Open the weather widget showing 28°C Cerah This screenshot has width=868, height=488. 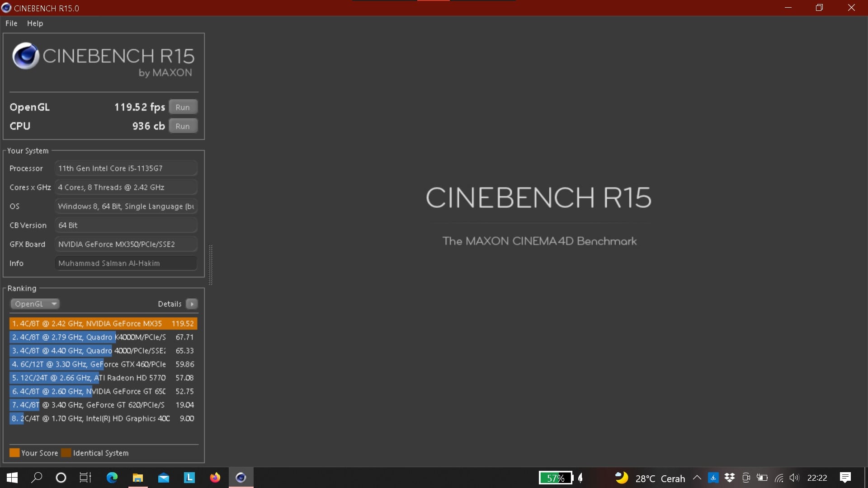point(650,478)
